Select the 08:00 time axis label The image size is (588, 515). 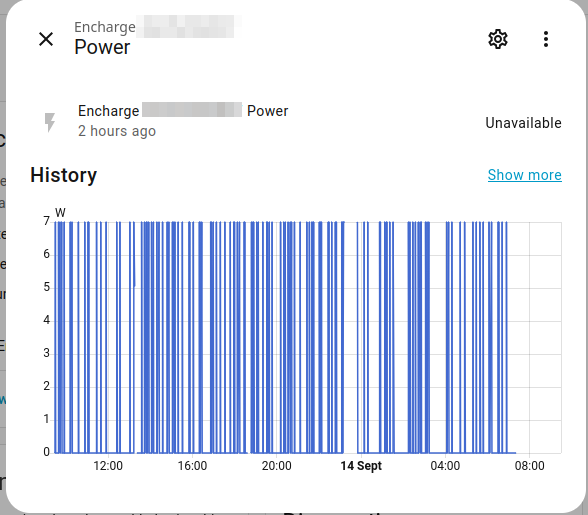click(530, 466)
